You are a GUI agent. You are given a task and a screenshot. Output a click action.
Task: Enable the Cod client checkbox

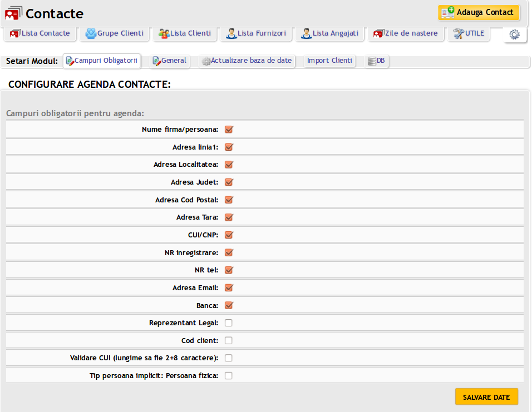tap(229, 341)
